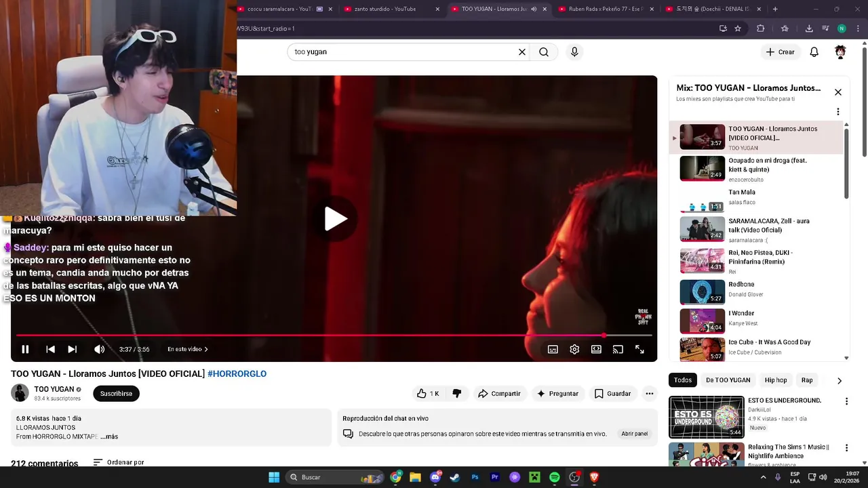Open the player settings gear

(x=574, y=349)
